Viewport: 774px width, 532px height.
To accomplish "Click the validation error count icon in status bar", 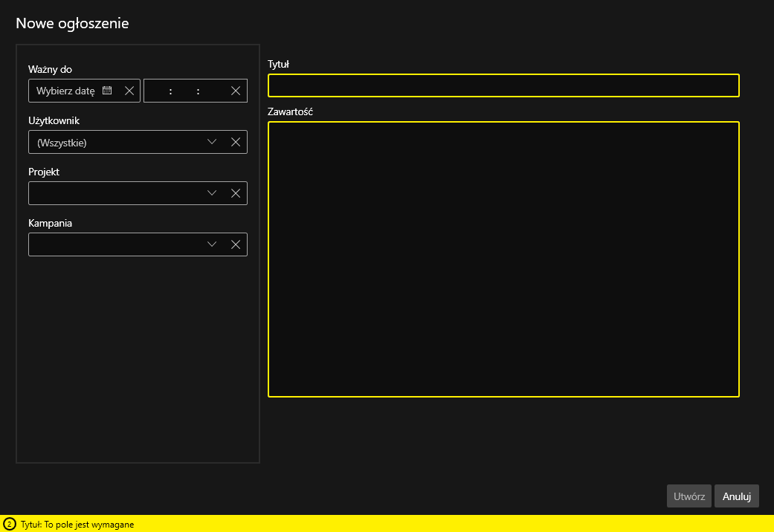I will pyautogui.click(x=9, y=524).
